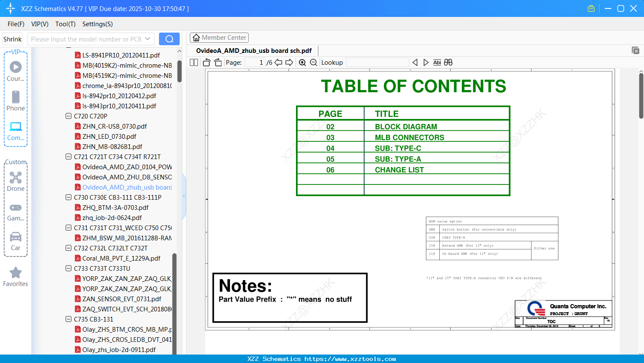Viewport: 644px width, 363px height.
Task: Collapse the C731 C731T folder
Action: 69,228
